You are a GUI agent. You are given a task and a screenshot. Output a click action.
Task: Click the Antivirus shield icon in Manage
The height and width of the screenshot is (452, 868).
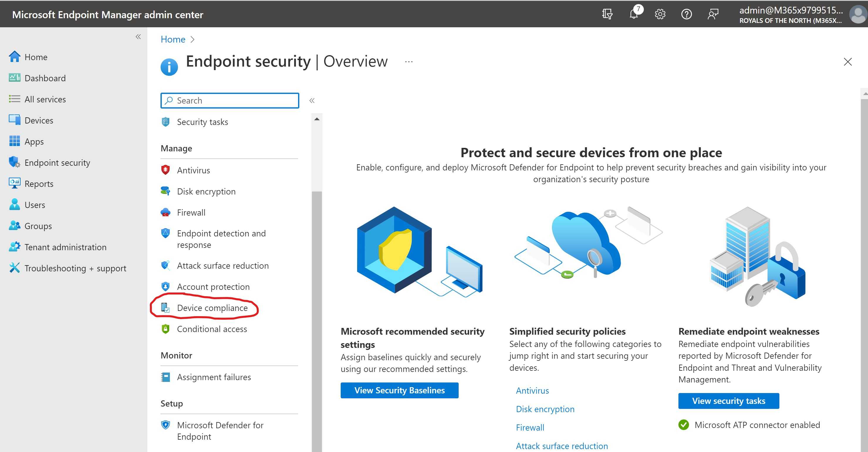(x=166, y=170)
